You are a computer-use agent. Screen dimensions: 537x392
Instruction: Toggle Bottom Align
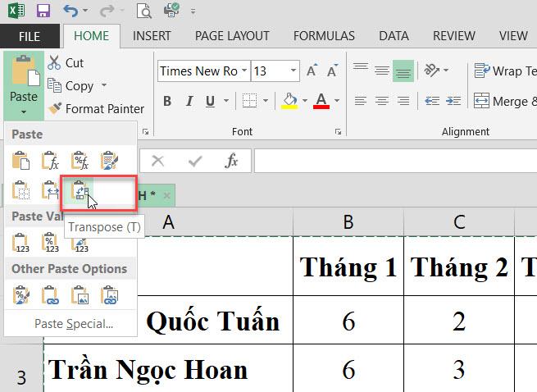[403, 71]
